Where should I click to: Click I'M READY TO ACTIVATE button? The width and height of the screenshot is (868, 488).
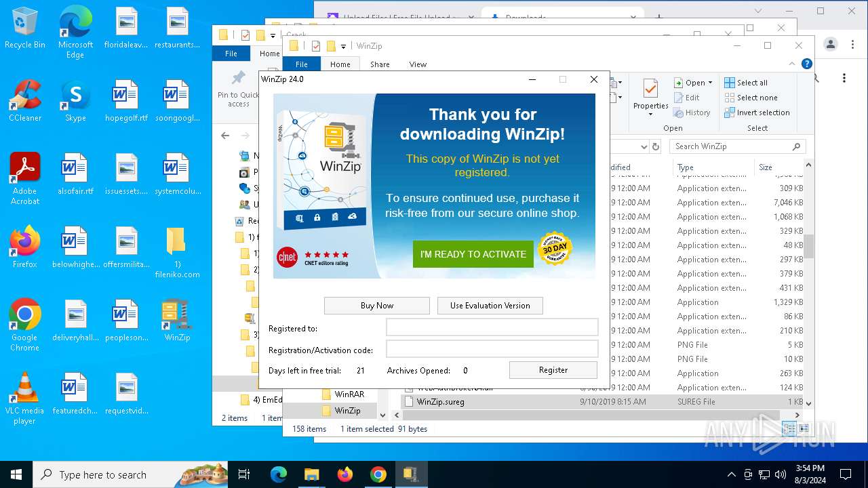click(x=473, y=254)
